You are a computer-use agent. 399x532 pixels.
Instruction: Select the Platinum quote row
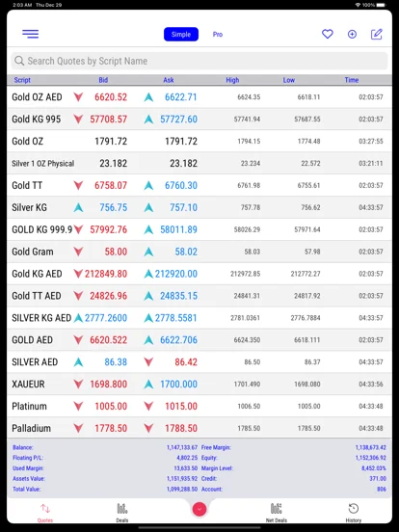pos(199,406)
